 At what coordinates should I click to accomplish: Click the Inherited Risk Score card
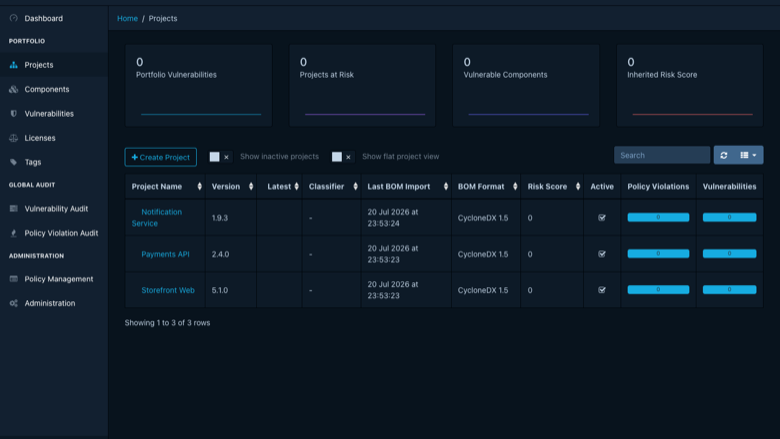coord(689,86)
